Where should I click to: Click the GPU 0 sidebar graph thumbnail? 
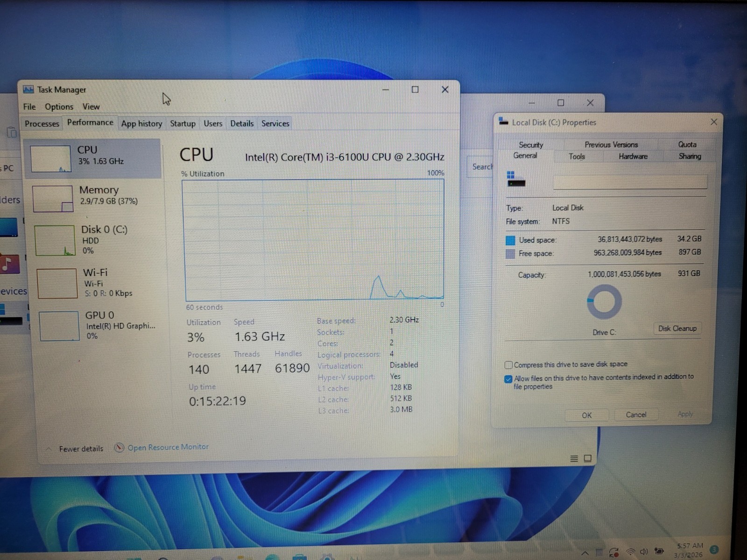tap(59, 326)
